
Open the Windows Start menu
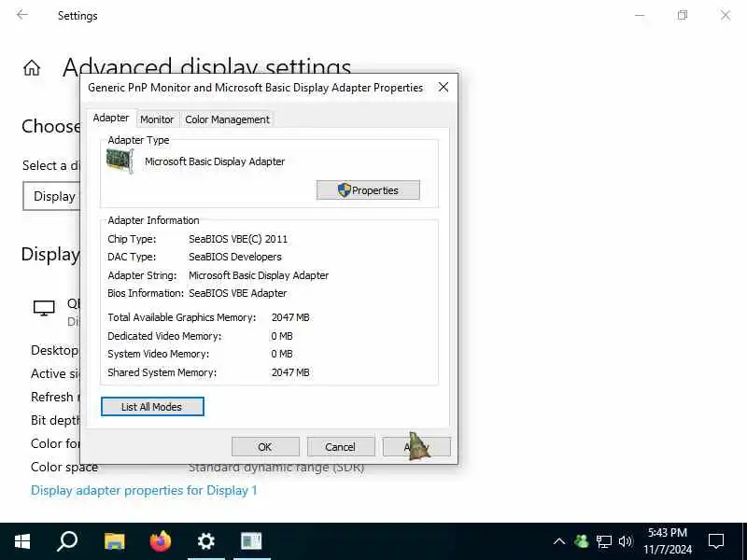click(x=22, y=541)
